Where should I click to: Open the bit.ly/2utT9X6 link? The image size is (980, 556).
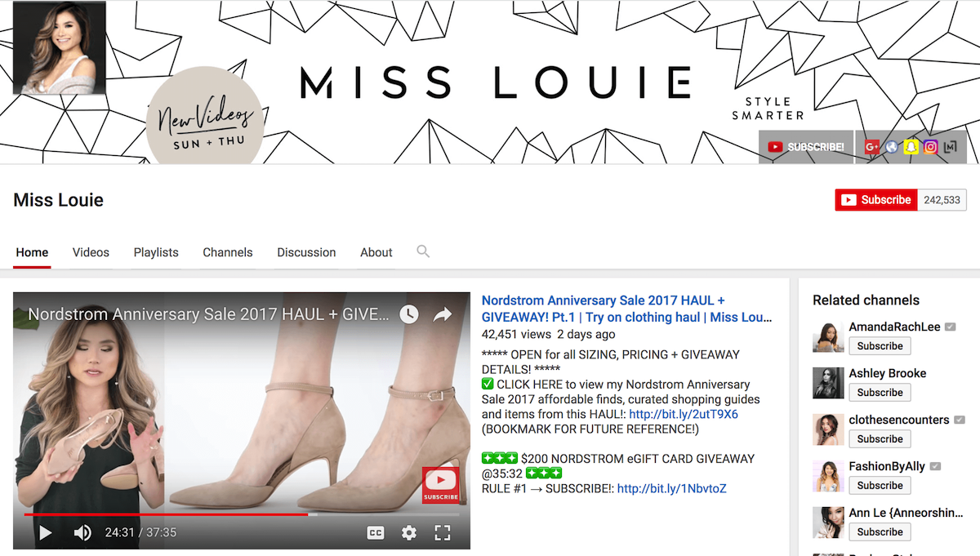(x=684, y=415)
